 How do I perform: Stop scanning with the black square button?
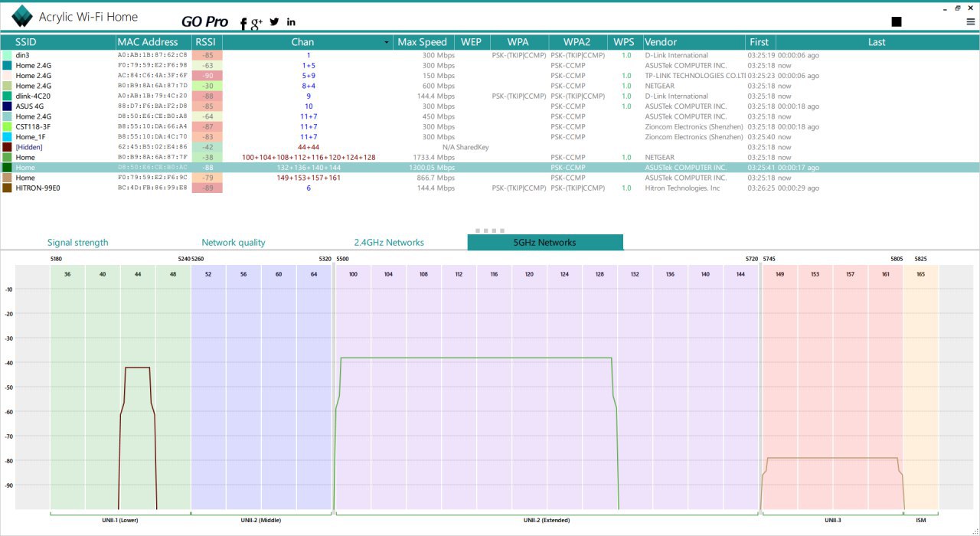(897, 22)
